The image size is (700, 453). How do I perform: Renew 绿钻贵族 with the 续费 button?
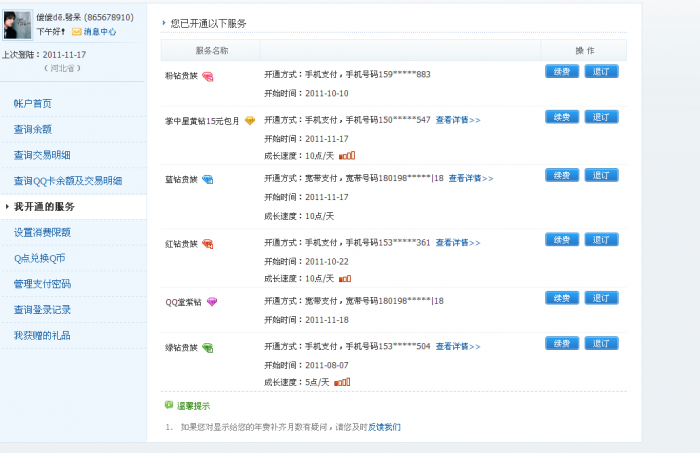tap(562, 344)
